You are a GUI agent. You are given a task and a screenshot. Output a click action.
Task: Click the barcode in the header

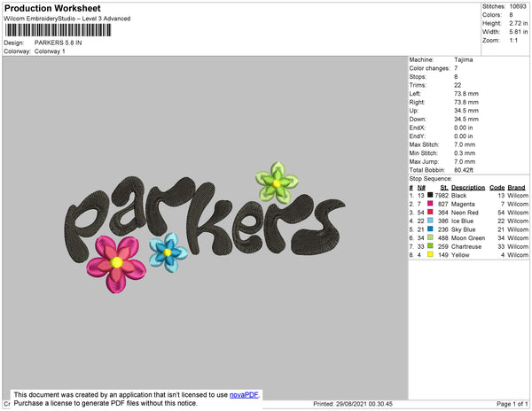(x=58, y=30)
